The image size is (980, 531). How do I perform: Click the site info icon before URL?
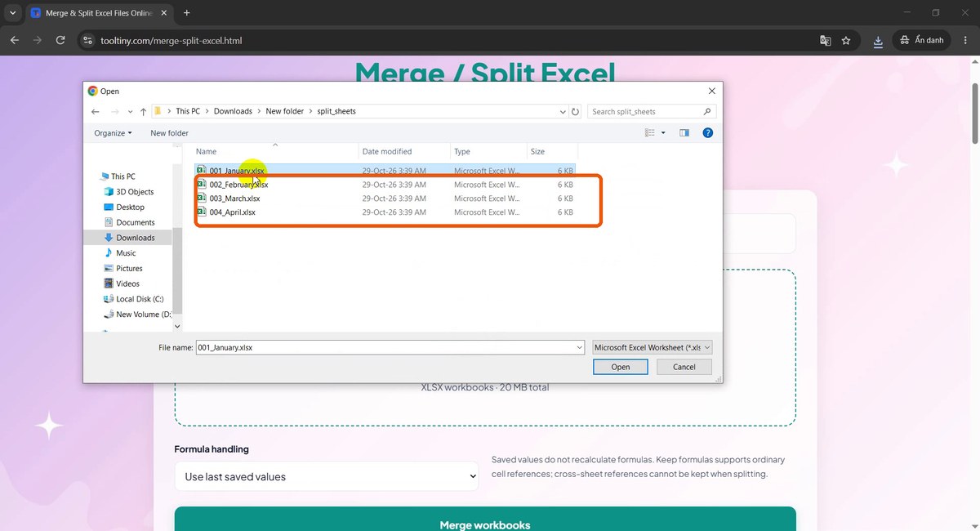tap(89, 40)
